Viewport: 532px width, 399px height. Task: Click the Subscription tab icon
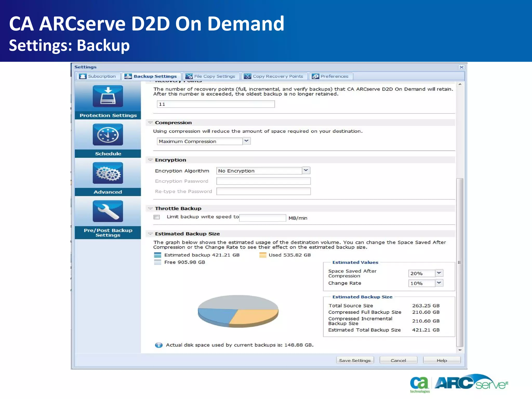(83, 76)
